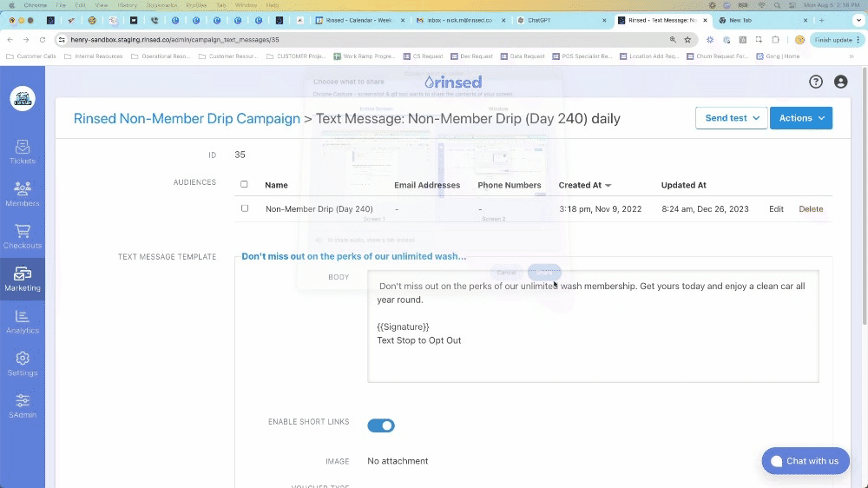Open Analytics in the sidebar
This screenshot has height=488, width=868.
pyautogui.click(x=23, y=321)
